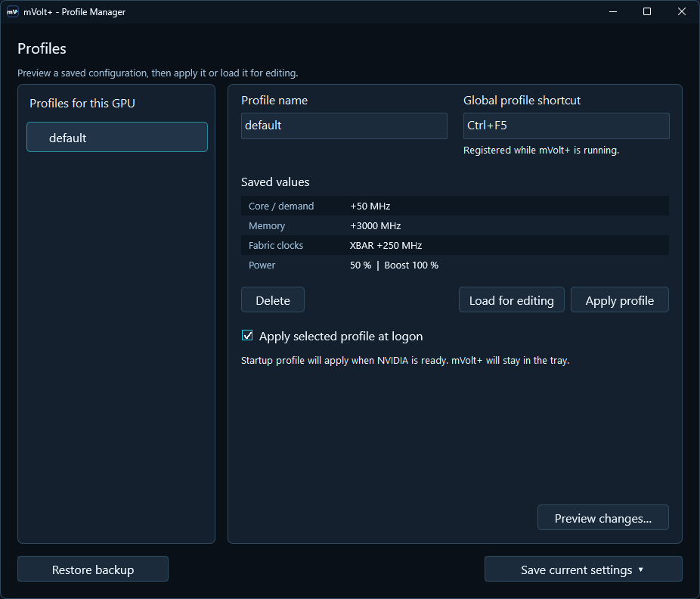
Task: Toggle Apply selected profile at logon checkbox
Action: 247,336
